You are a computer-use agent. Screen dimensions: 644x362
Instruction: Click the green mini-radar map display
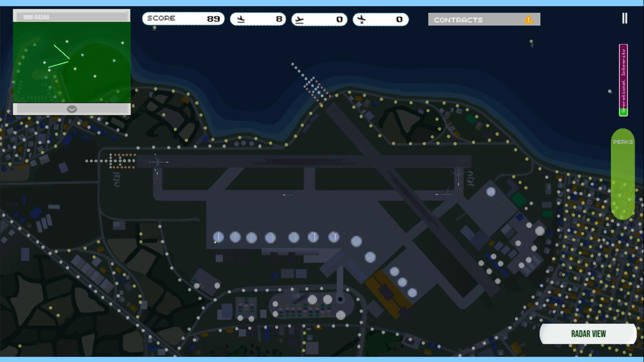71,62
